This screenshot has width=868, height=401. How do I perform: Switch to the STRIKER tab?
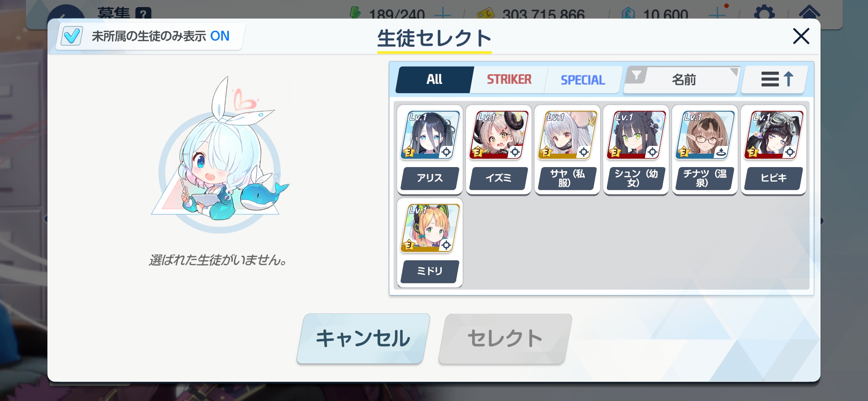pos(509,79)
